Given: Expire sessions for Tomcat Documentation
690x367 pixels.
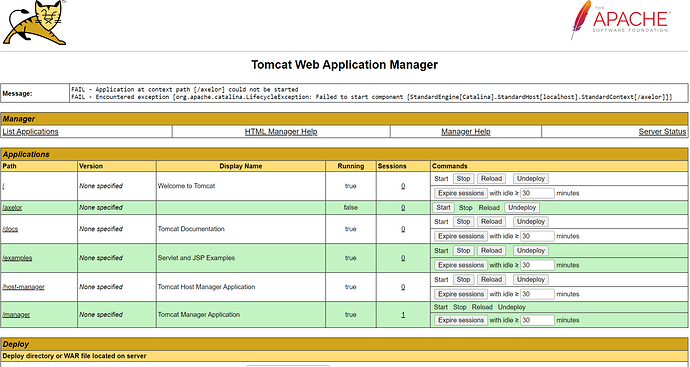Looking at the screenshot, I should [x=461, y=236].
